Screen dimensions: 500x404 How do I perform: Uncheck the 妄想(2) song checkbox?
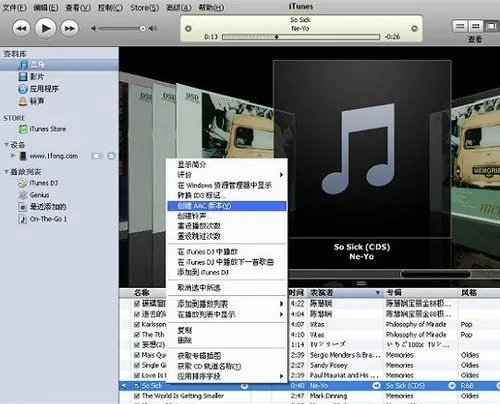(137, 345)
